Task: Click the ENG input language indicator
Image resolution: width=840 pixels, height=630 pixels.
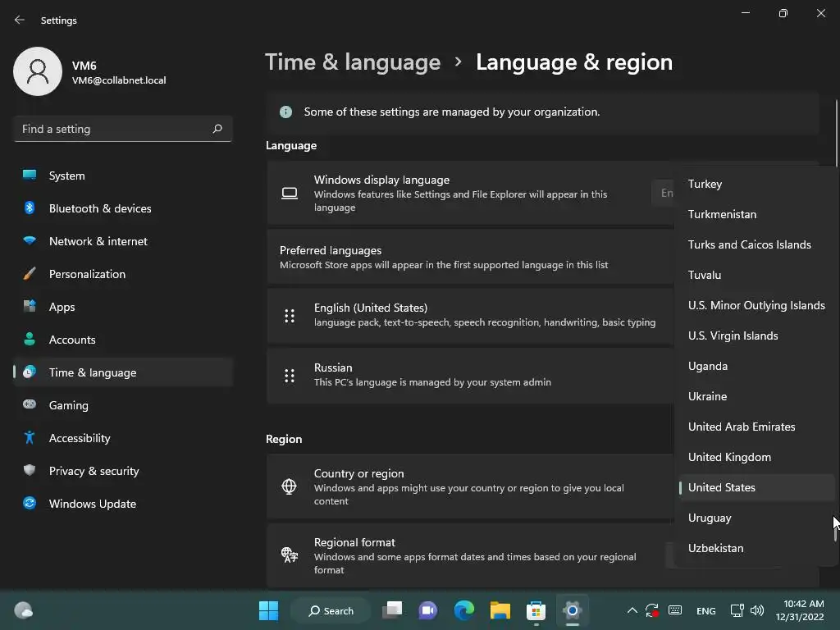Action: (705, 610)
